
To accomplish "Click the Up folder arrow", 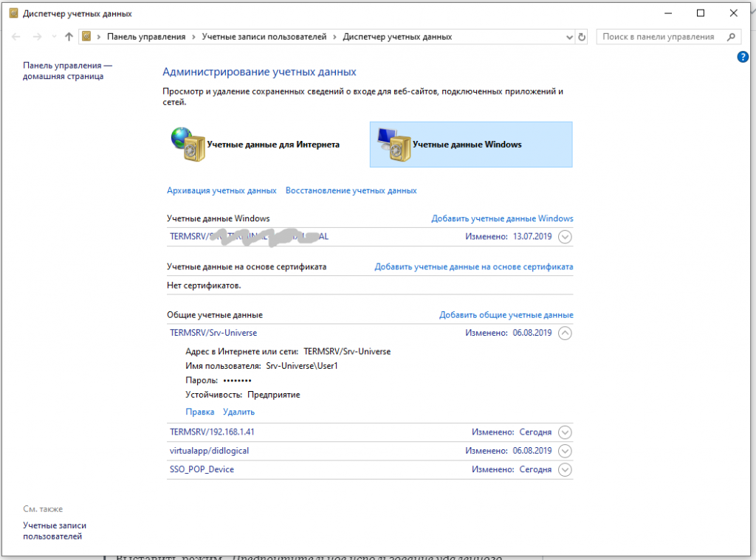I will coord(69,36).
